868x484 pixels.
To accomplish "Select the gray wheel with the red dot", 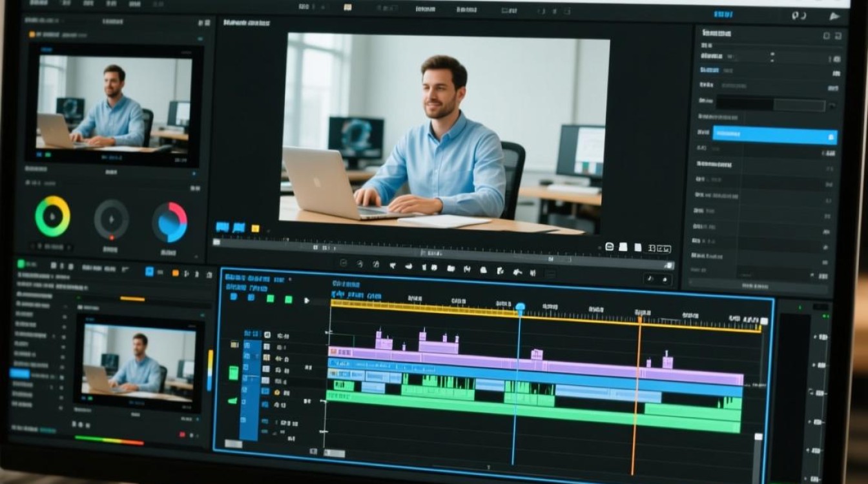I will pyautogui.click(x=111, y=219).
